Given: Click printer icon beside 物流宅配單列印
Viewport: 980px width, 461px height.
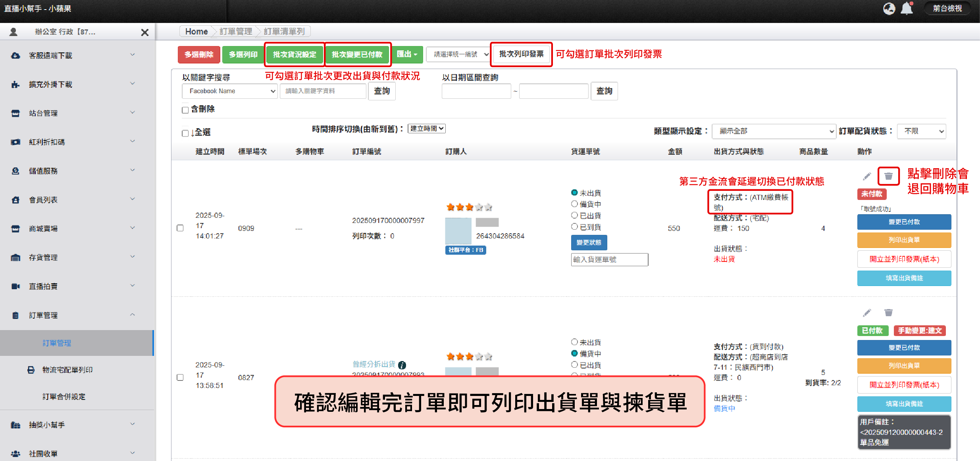Looking at the screenshot, I should (31, 370).
